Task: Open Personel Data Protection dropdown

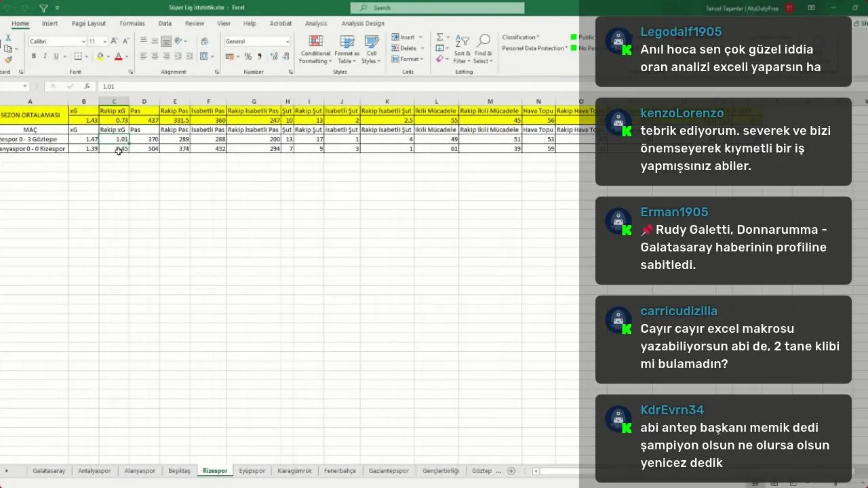Action: [535, 48]
